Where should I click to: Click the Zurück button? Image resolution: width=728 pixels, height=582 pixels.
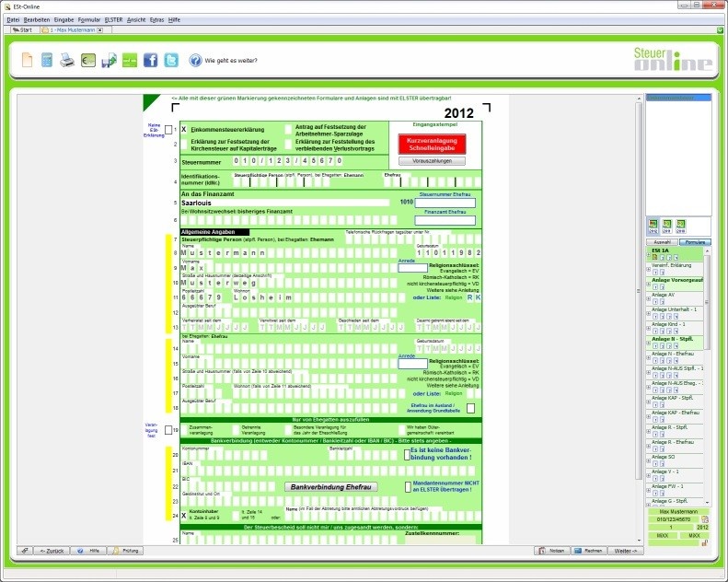52,551
